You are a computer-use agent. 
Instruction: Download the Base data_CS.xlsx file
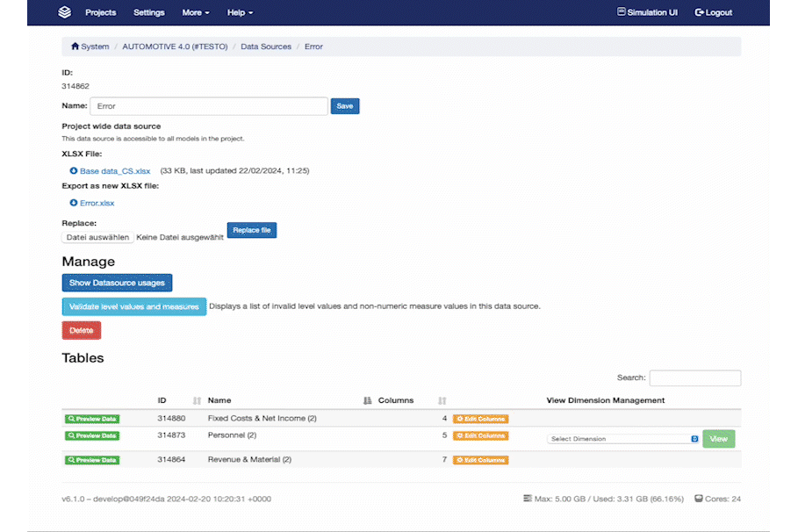[114, 171]
